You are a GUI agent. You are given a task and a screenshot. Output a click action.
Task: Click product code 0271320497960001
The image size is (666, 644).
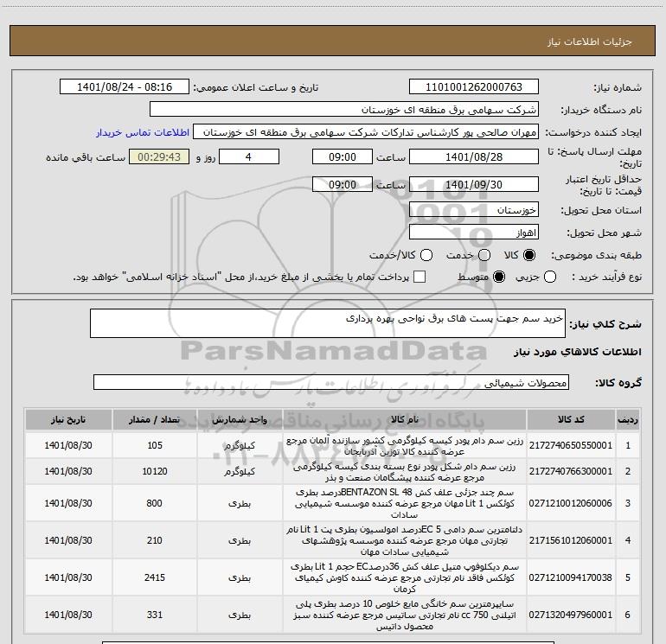(x=571, y=615)
